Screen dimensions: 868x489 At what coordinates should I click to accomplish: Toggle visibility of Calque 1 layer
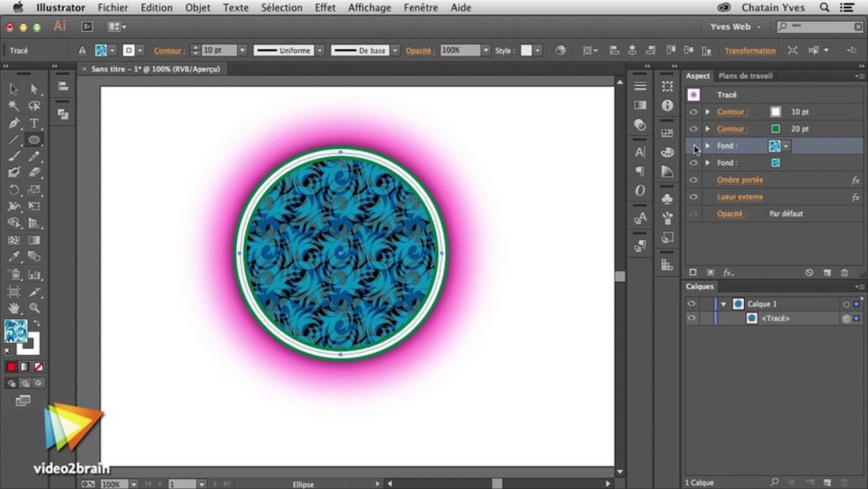pos(692,304)
